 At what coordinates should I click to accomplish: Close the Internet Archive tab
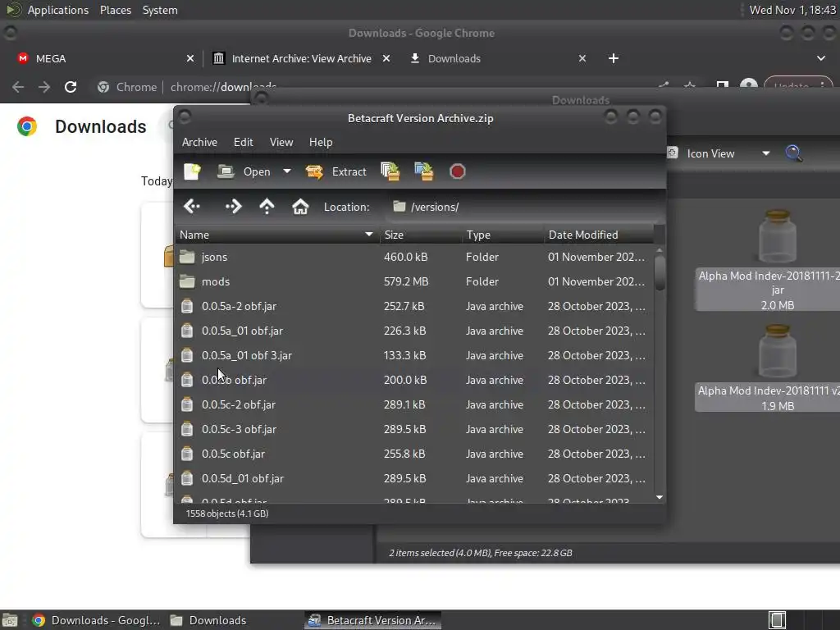[386, 58]
